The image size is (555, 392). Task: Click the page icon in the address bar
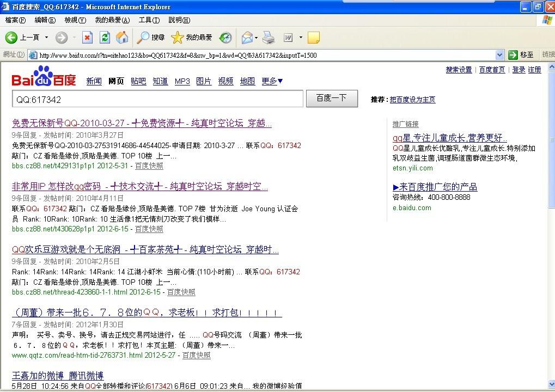(33, 55)
